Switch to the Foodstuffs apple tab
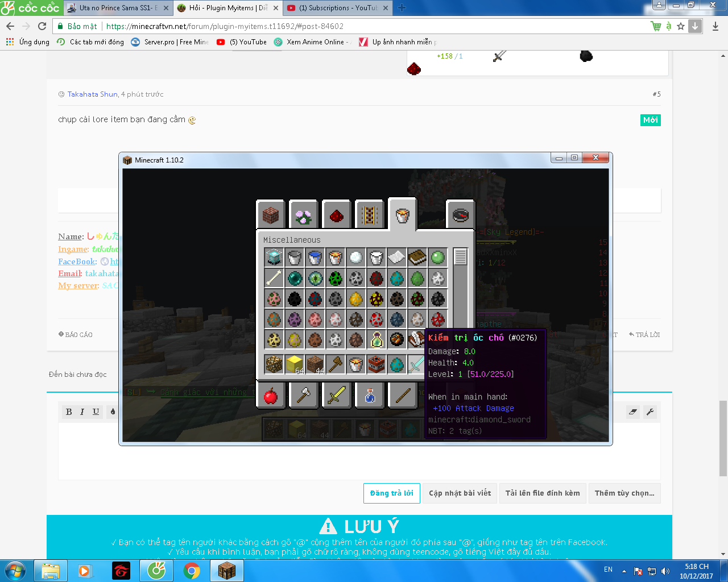 pyautogui.click(x=271, y=395)
